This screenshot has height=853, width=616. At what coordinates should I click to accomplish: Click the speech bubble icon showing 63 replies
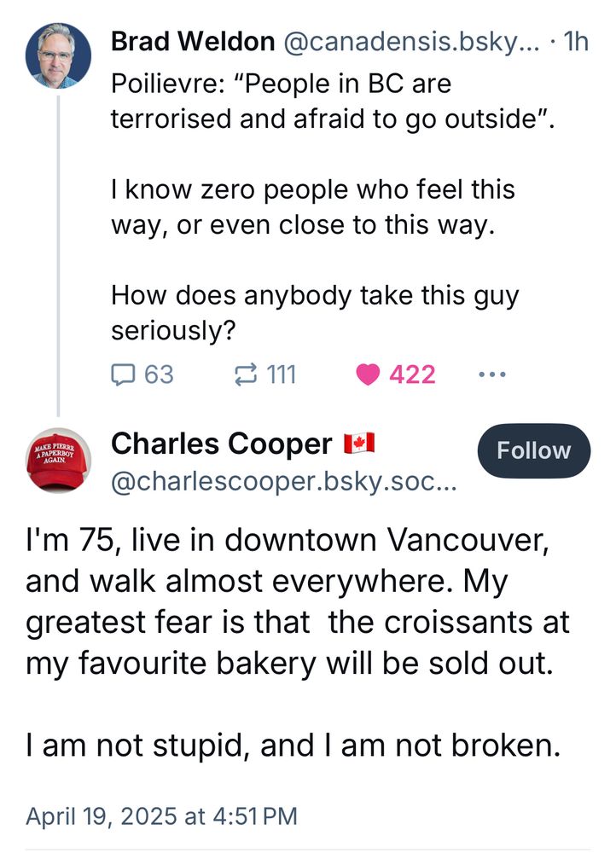(121, 374)
